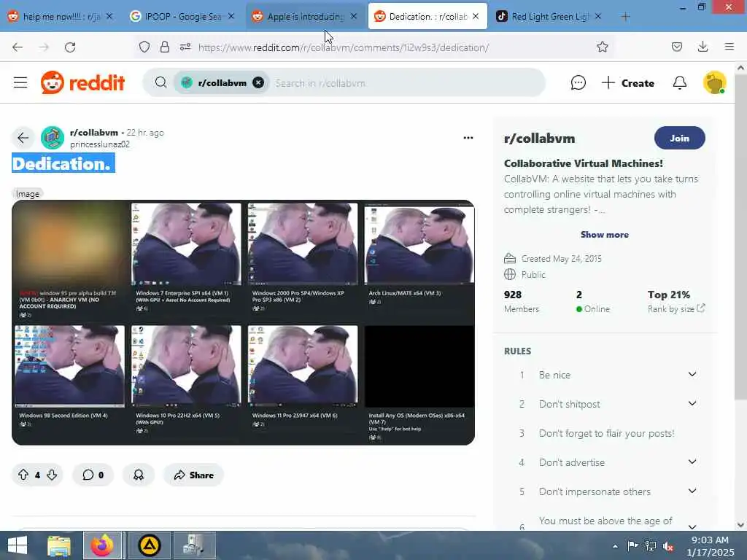Reload the current page
The image size is (747, 560).
pos(70,47)
